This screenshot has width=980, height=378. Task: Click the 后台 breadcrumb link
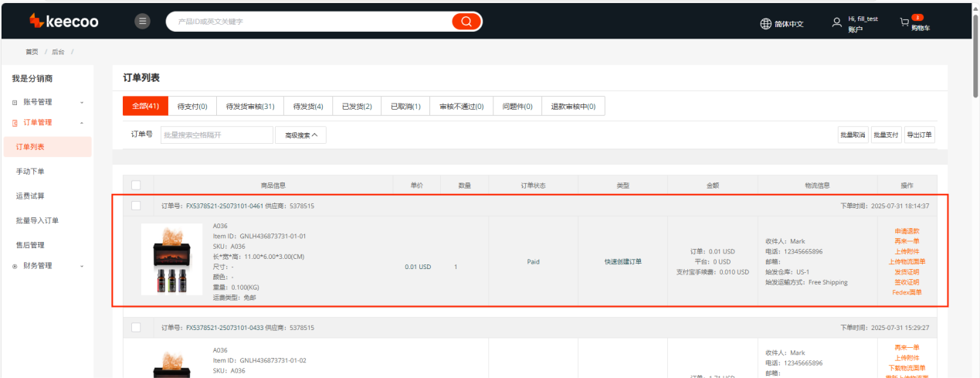58,52
